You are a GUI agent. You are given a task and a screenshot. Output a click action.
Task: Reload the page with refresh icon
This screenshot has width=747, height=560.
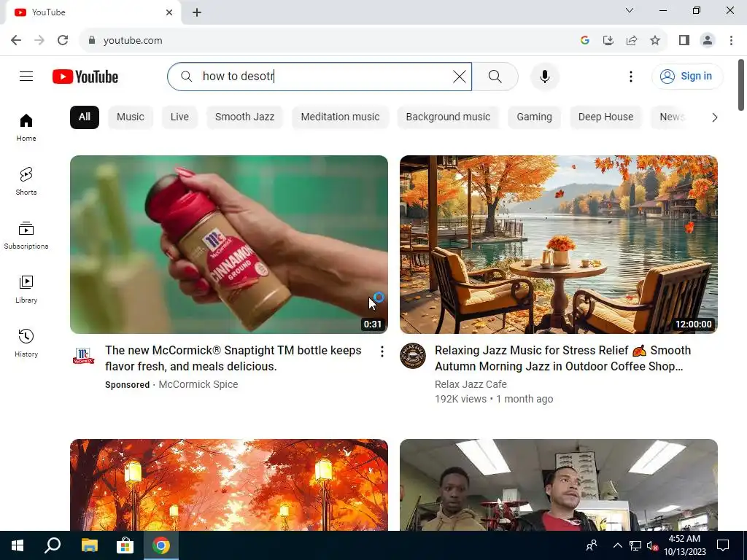click(x=63, y=40)
